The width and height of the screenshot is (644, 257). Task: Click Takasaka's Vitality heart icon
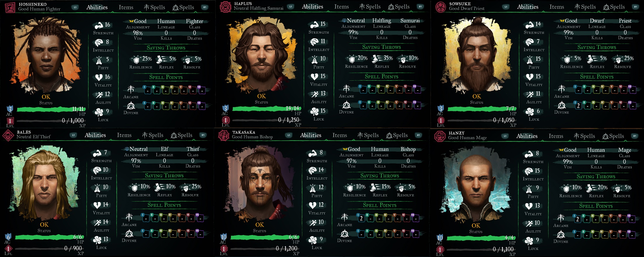(313, 205)
